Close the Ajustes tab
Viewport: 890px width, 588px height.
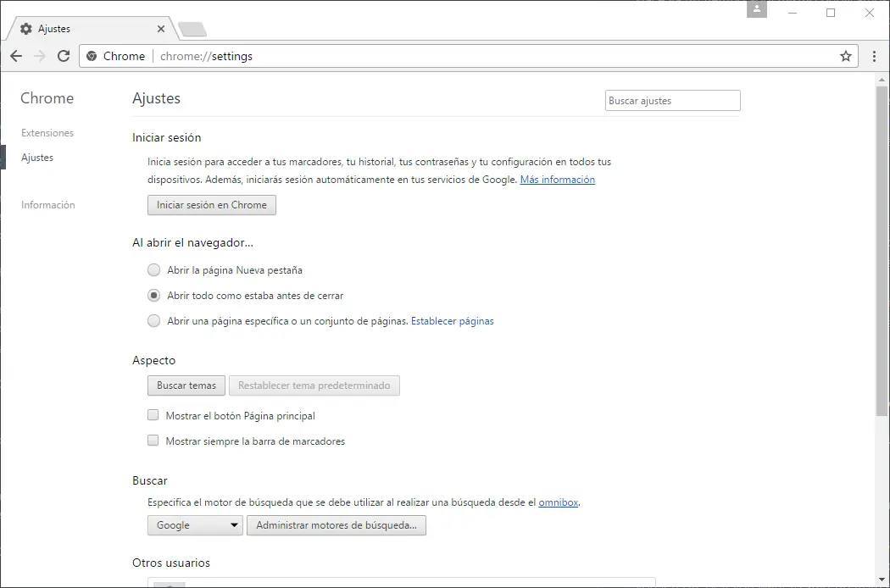click(x=161, y=28)
